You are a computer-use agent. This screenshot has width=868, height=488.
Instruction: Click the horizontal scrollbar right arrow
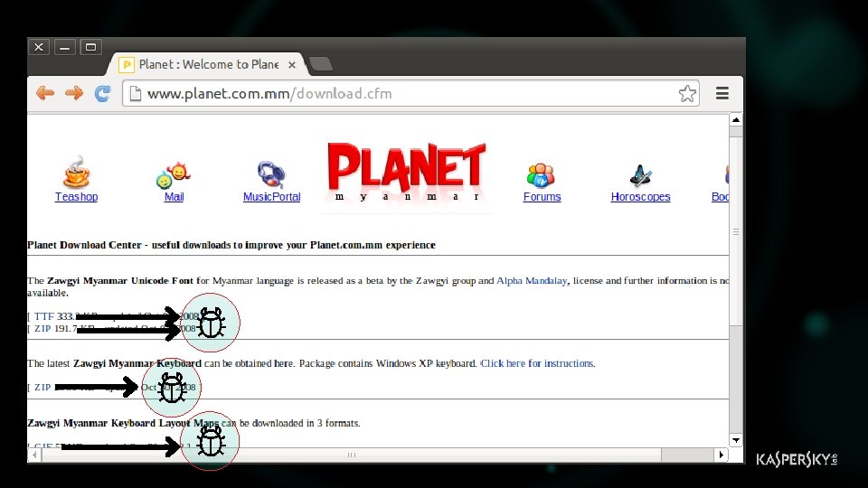(x=721, y=455)
